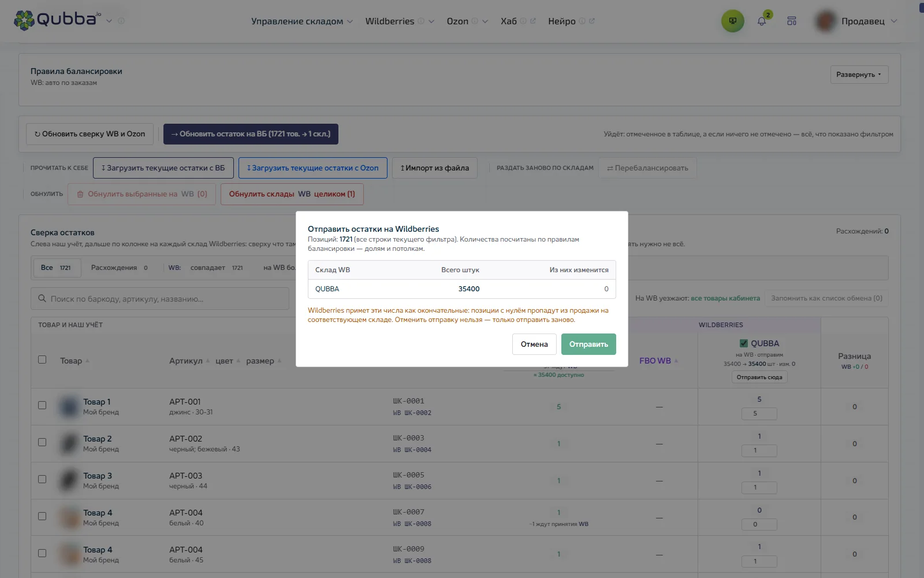Select the Все 1721 filter tab

click(56, 268)
